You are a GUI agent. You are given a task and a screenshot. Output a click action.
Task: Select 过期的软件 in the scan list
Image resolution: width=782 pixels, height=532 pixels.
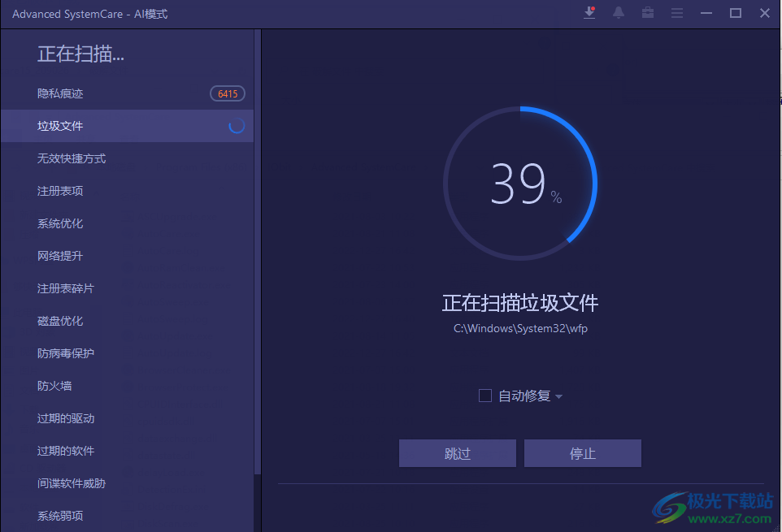pos(127,451)
